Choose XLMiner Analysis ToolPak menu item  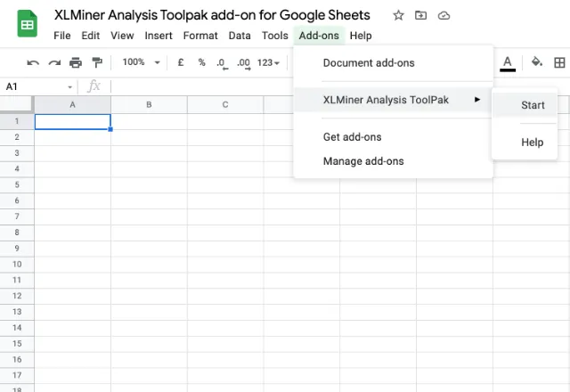pyautogui.click(x=393, y=100)
